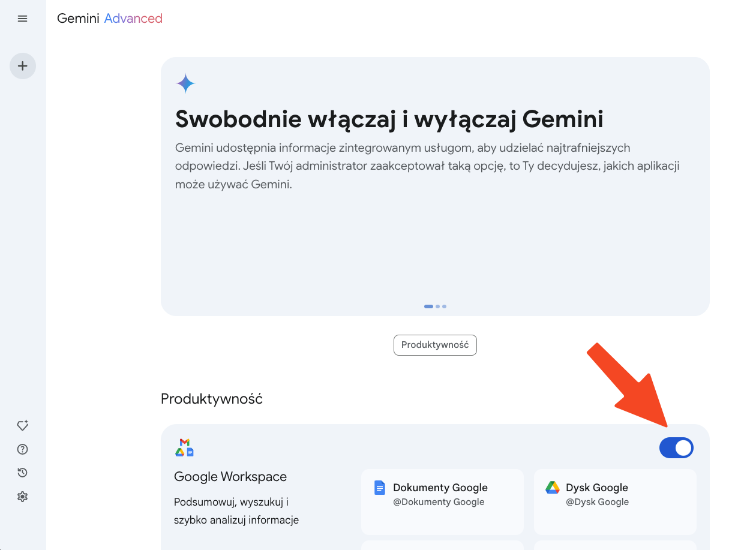Open the Dokumenty Google card title
Screen dimensions: 756x550
tap(440, 488)
